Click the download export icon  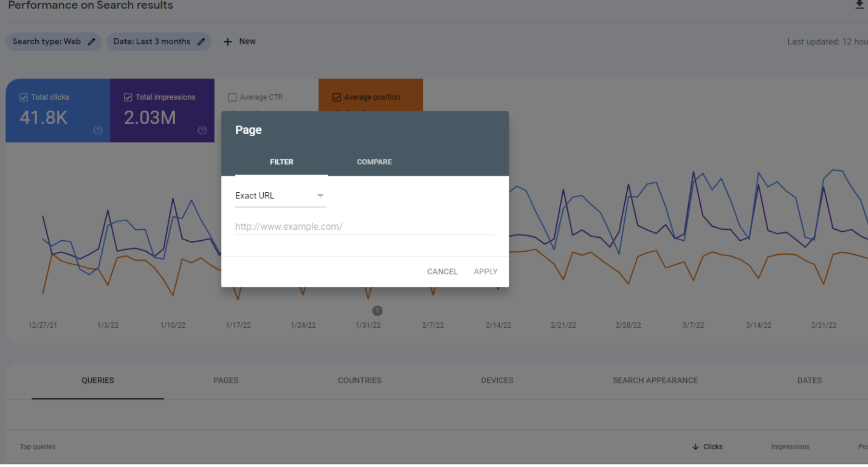[859, 5]
